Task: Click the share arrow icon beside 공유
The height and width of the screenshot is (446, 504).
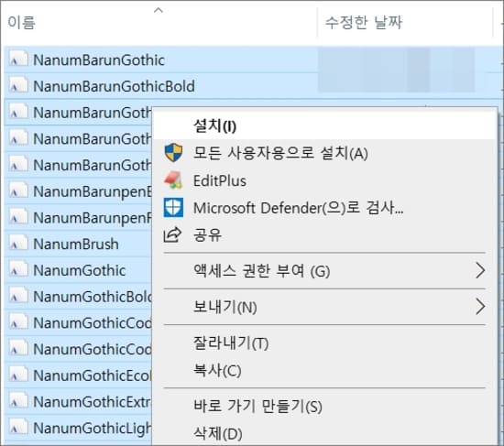Action: (x=173, y=234)
